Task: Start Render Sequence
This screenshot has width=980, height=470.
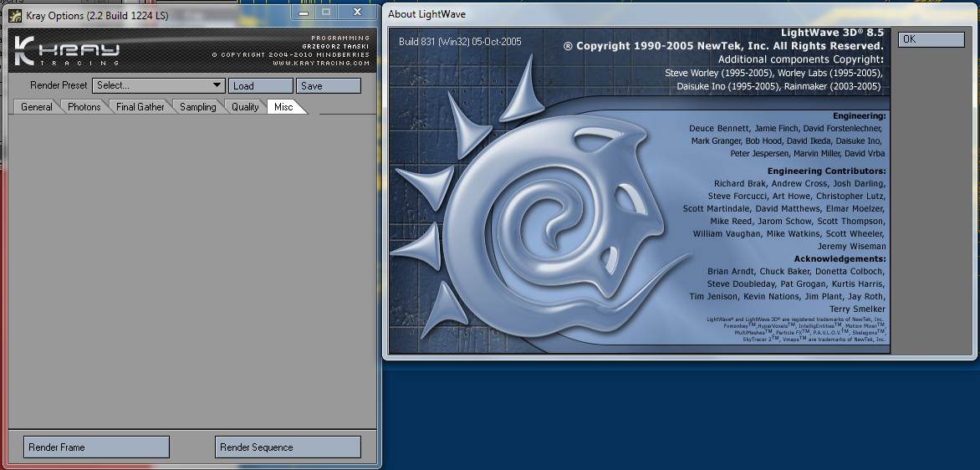Action: coord(288,447)
